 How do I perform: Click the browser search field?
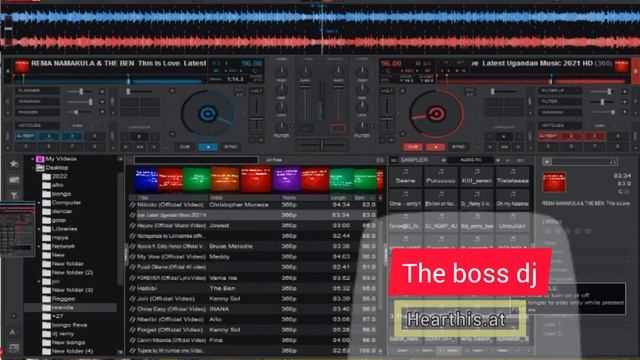pyautogui.click(x=196, y=160)
